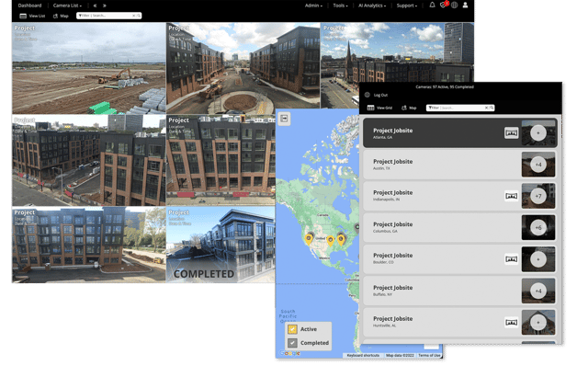This screenshot has height=377, width=588.
Task: Click the filter funnel in list panel search
Action: 430,108
